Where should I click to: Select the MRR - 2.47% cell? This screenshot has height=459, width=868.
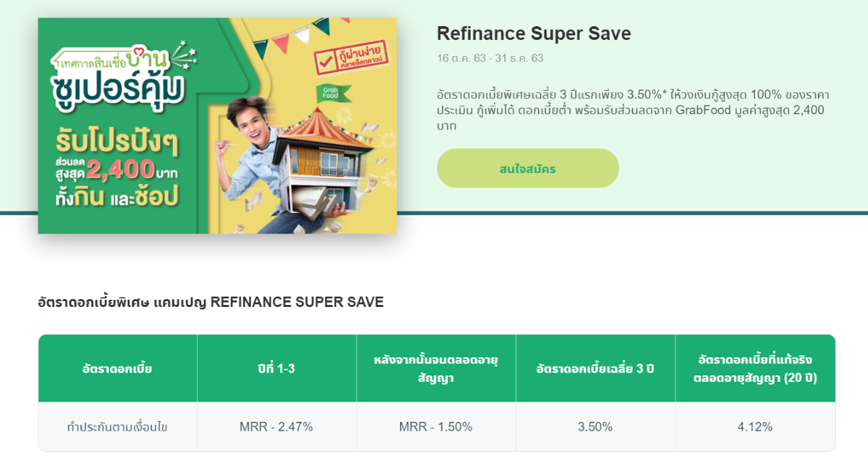[x=276, y=427]
